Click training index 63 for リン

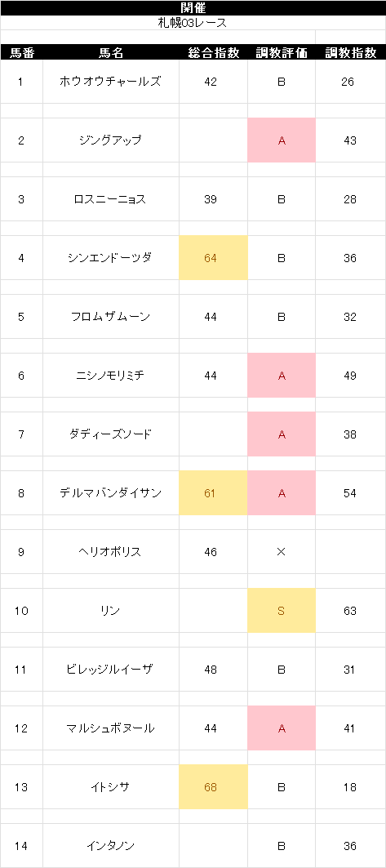pyautogui.click(x=351, y=611)
